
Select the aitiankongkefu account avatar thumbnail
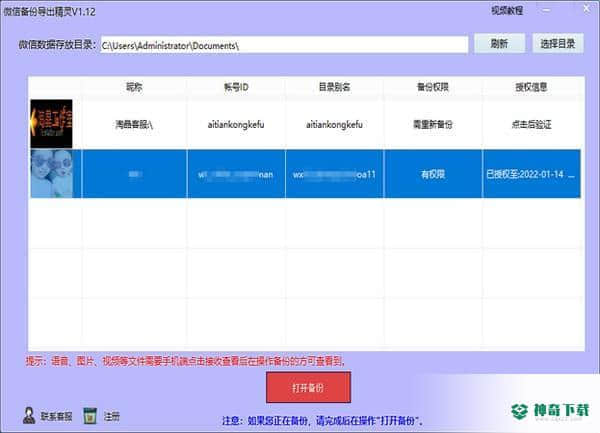[x=51, y=124]
